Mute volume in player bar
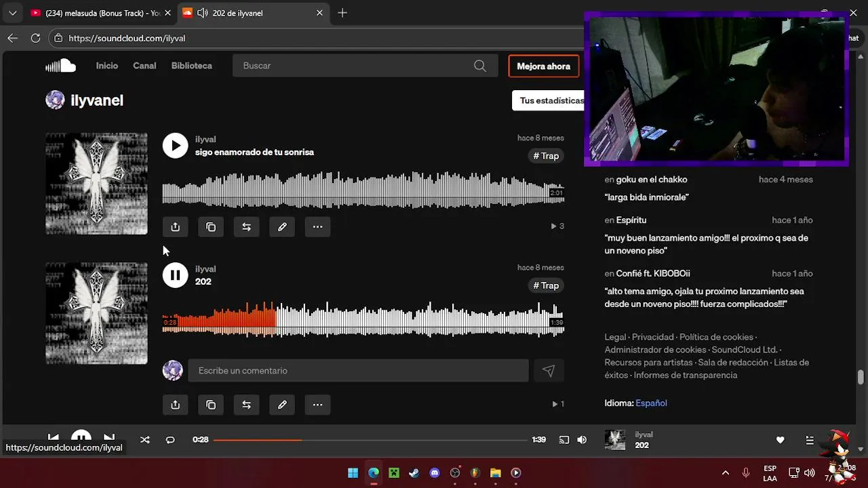Viewport: 868px width, 488px height. coord(582,440)
